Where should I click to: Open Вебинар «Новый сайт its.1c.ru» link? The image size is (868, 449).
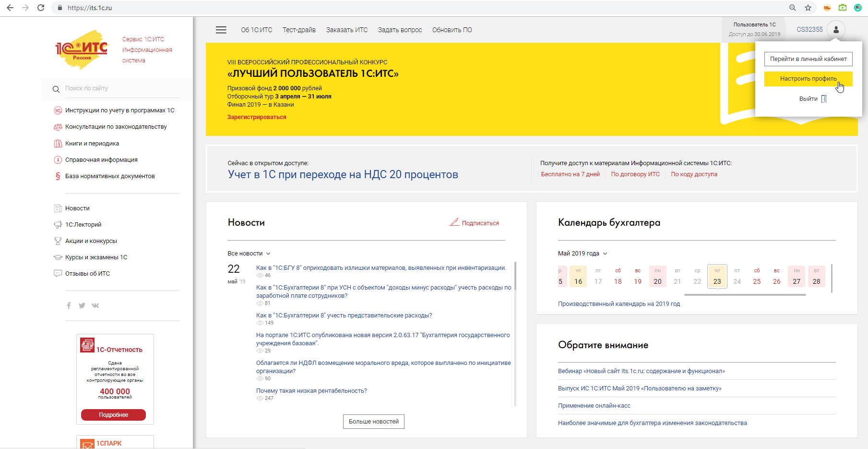[642, 371]
